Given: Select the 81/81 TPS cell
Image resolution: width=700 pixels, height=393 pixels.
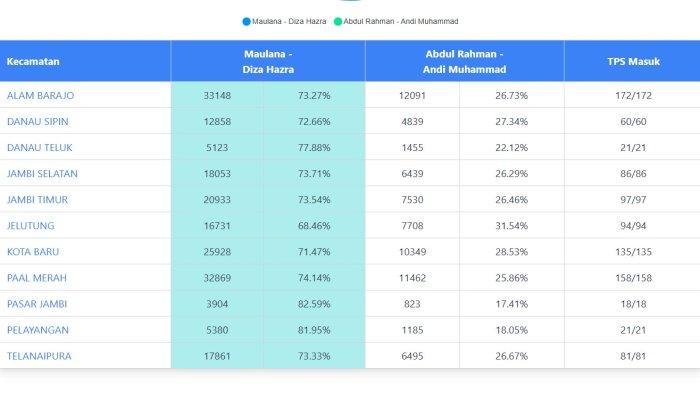Looking at the screenshot, I should tap(633, 356).
